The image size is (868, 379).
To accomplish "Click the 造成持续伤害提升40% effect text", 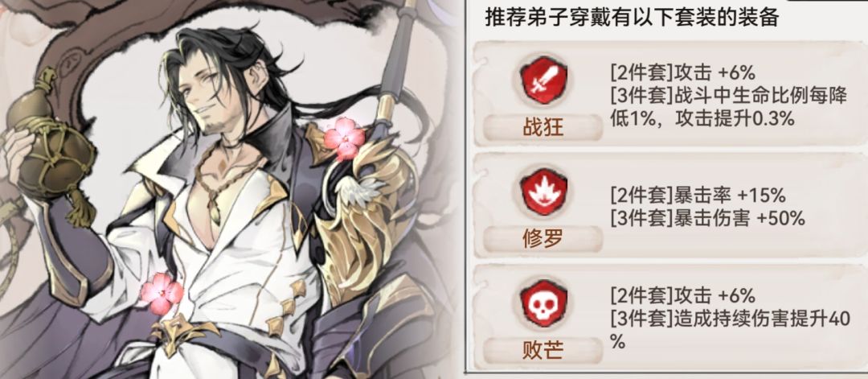I will click(x=730, y=330).
